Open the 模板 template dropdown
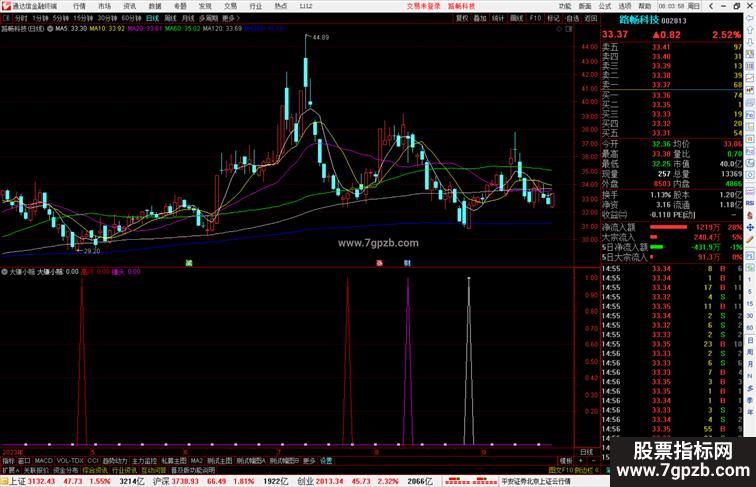Viewport: 756px width, 487px height. click(566, 461)
